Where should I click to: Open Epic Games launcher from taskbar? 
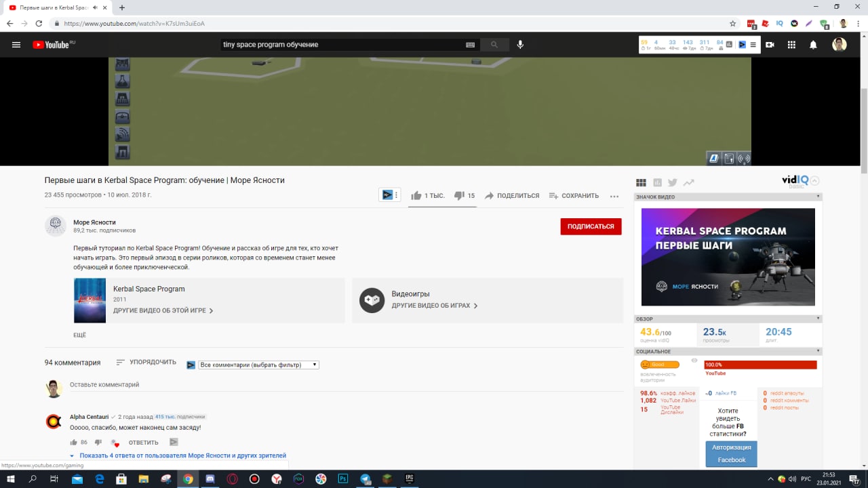tap(410, 479)
